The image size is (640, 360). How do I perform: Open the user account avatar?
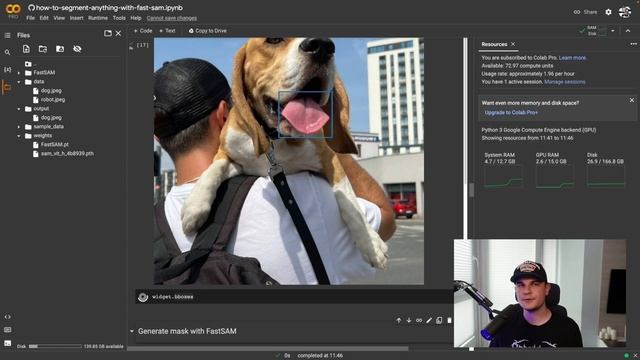(625, 12)
